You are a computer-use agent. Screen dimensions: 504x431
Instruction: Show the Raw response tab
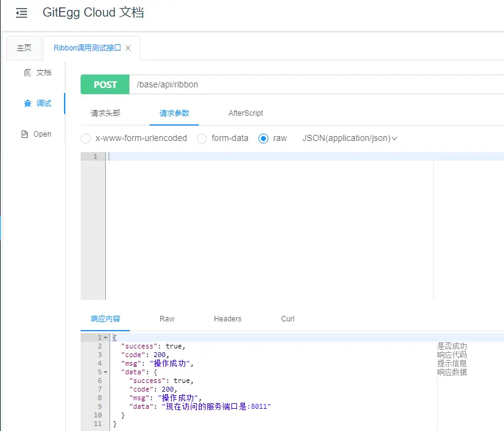tap(167, 319)
